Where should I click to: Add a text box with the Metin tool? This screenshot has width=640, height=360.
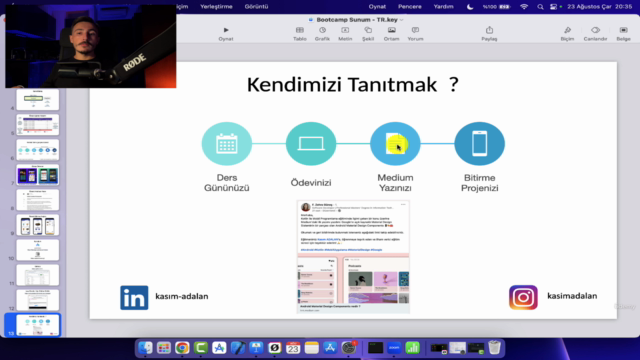pos(345,34)
